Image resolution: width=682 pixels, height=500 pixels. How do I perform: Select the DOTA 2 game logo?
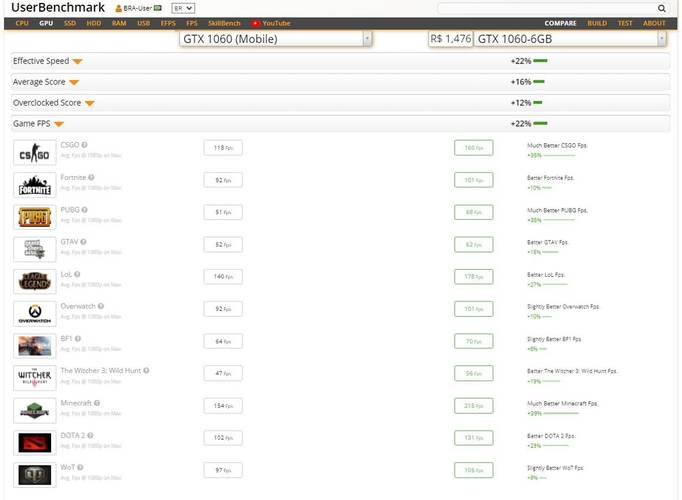pyautogui.click(x=35, y=443)
